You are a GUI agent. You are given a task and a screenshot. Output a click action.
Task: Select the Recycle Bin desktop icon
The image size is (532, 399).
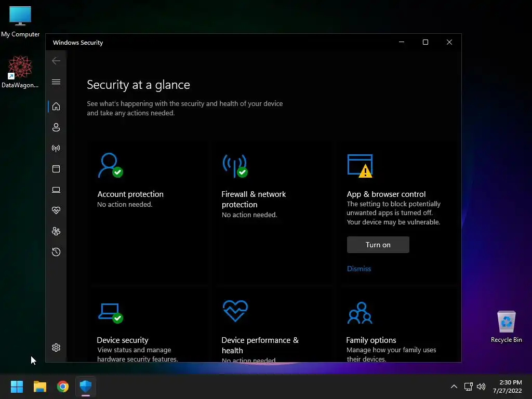[506, 326]
